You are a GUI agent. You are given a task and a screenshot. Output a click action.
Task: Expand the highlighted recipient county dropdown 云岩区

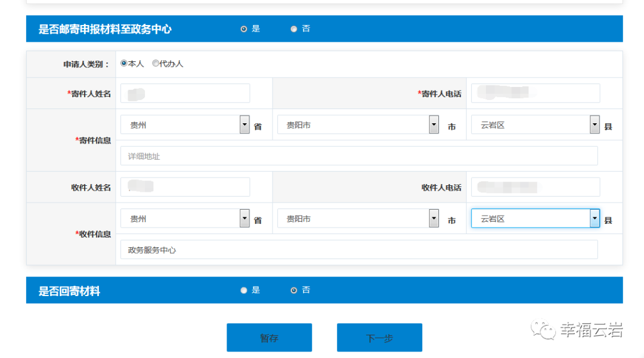point(594,218)
